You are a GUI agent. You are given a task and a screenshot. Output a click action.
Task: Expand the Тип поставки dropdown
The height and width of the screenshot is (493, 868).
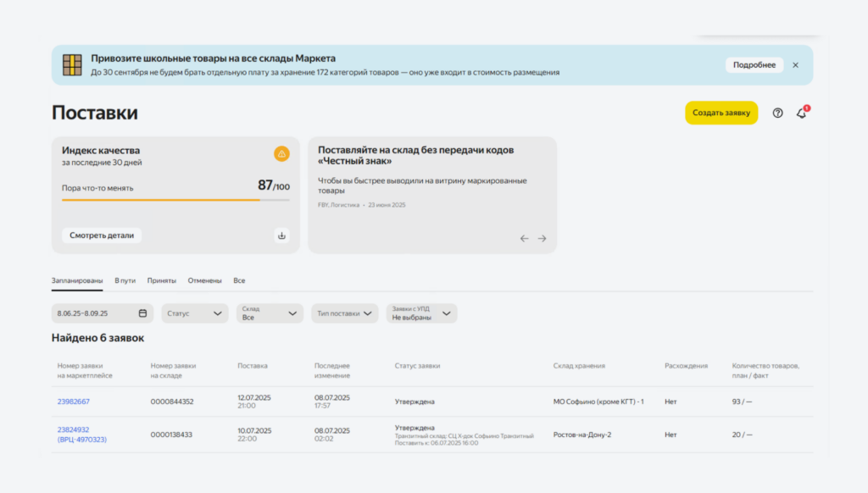(344, 313)
